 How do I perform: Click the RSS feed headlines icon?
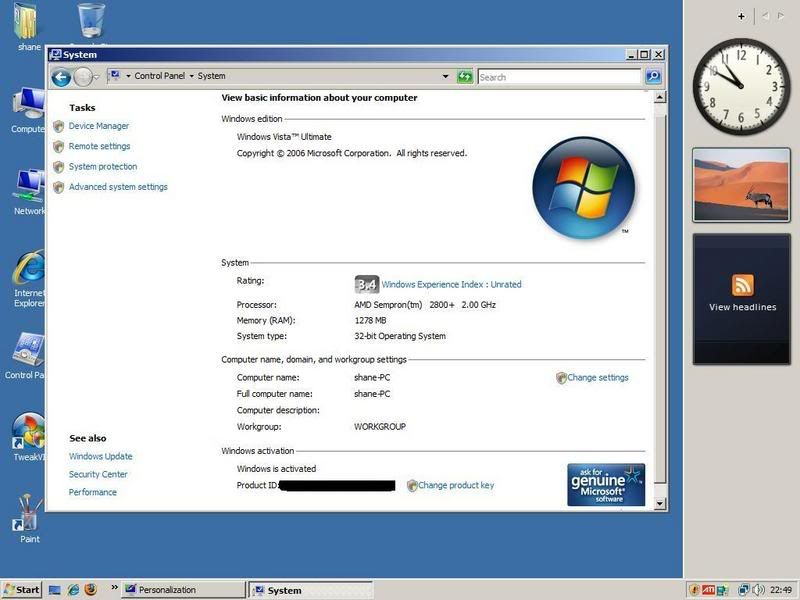point(742,284)
